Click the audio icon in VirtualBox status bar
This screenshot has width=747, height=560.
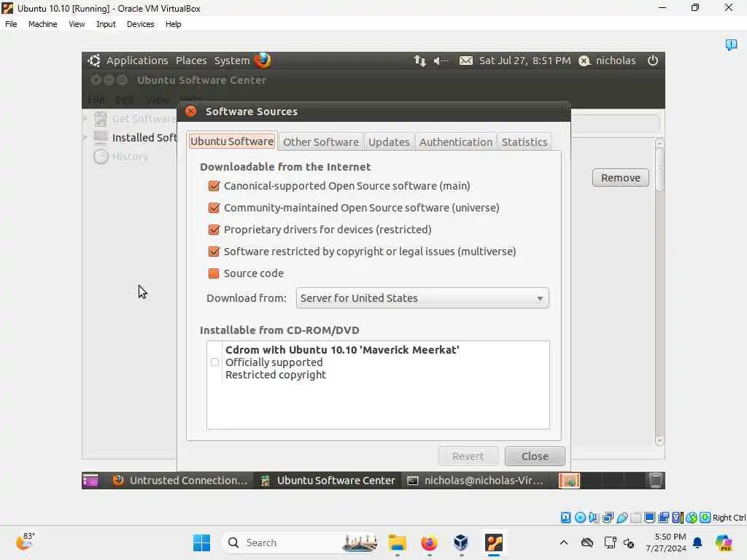pyautogui.click(x=594, y=518)
